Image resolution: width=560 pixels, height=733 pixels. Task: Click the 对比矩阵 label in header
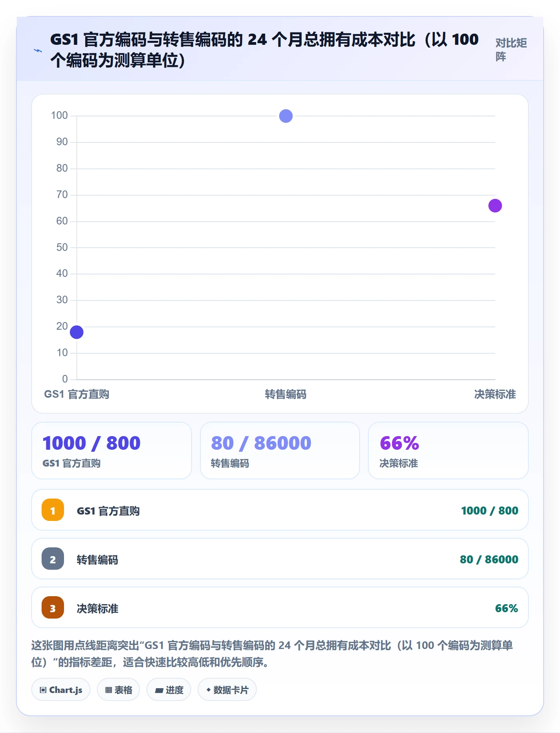(x=511, y=50)
